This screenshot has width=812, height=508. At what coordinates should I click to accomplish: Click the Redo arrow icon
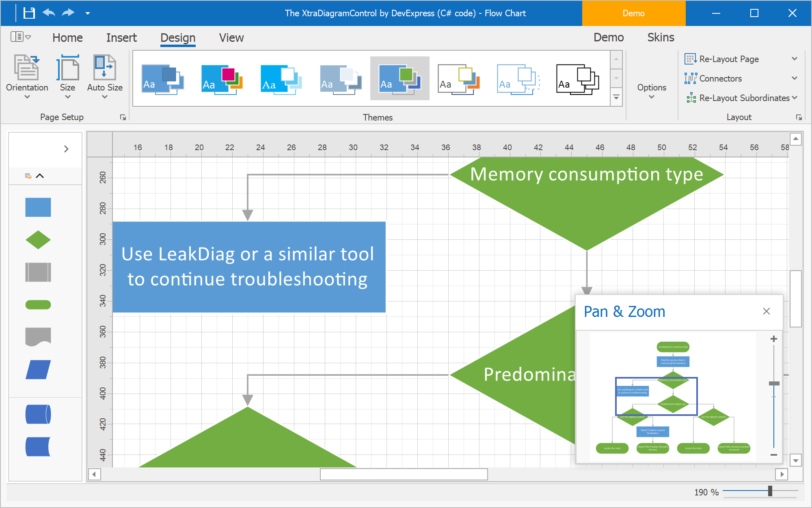tap(68, 13)
